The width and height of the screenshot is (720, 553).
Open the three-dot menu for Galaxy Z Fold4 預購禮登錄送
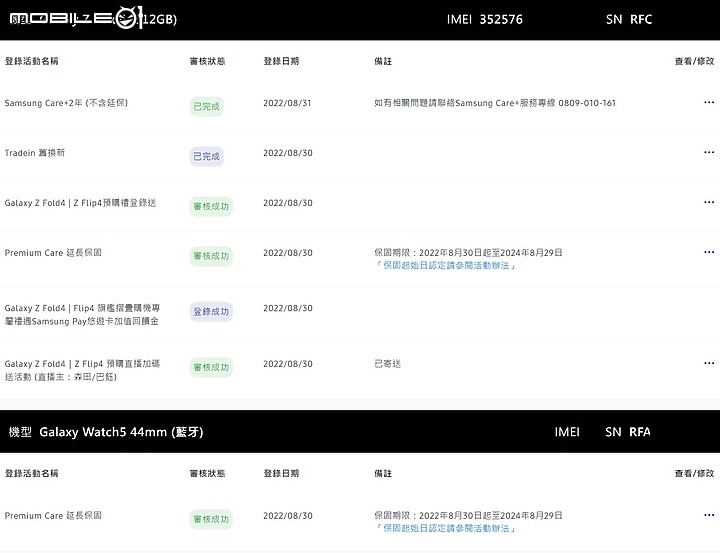[x=709, y=202]
